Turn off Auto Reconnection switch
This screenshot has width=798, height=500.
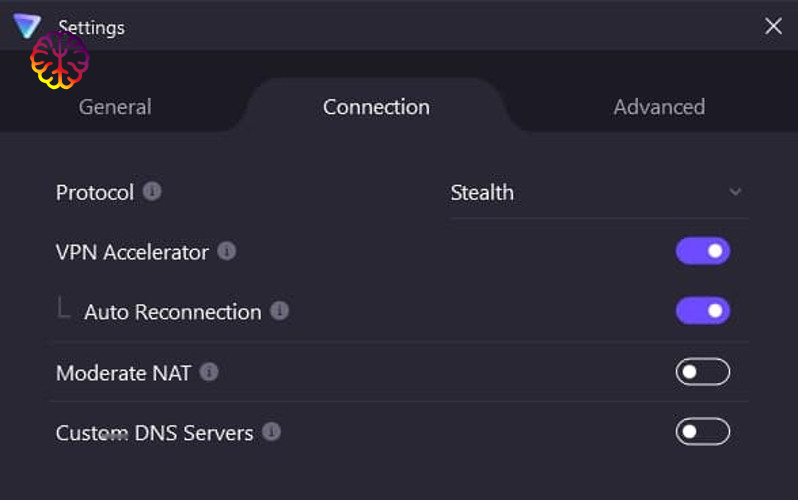pyautogui.click(x=702, y=311)
